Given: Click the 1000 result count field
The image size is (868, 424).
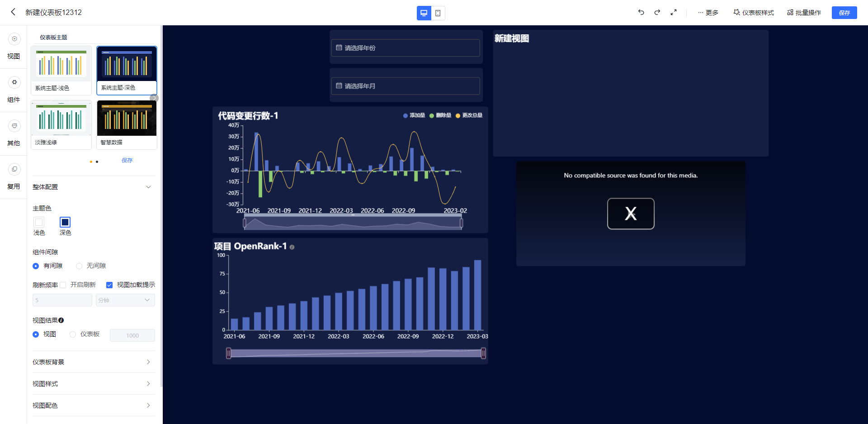Looking at the screenshot, I should [x=132, y=335].
